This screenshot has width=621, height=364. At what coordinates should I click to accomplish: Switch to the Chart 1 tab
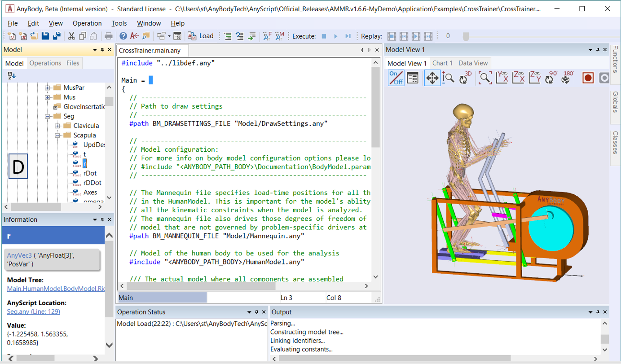pos(442,63)
